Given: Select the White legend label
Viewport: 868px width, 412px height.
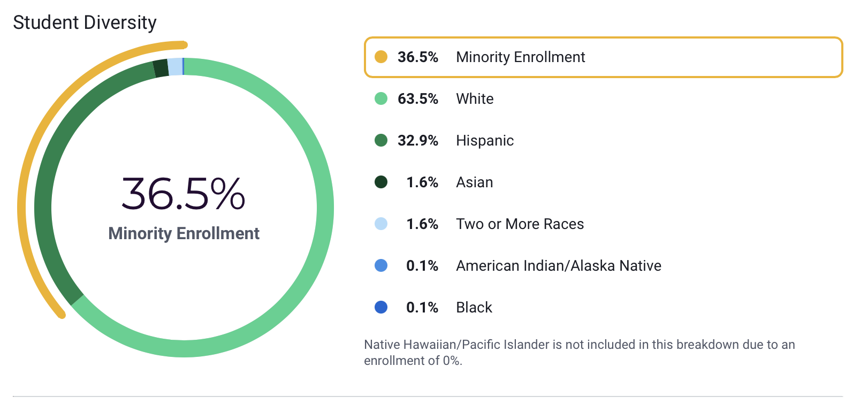Looking at the screenshot, I should point(475,98).
